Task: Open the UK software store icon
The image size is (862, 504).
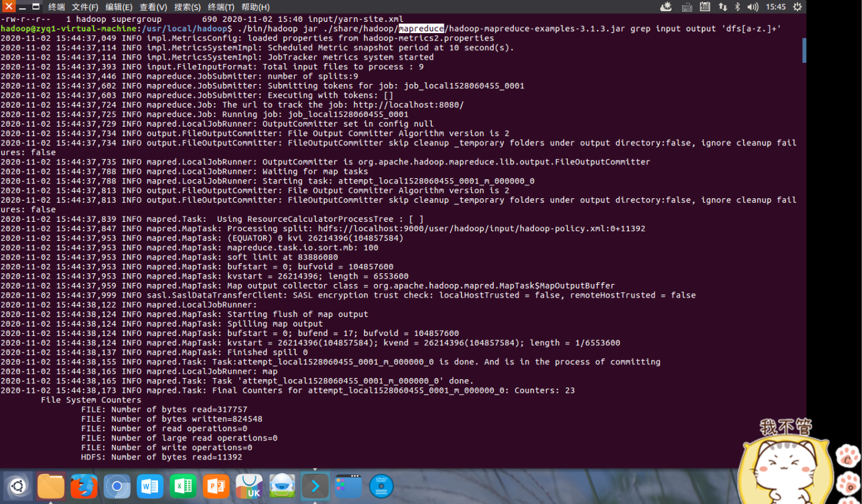Action: pyautogui.click(x=249, y=486)
